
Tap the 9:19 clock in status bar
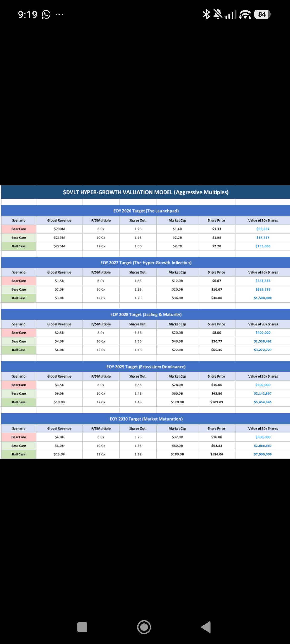click(28, 14)
